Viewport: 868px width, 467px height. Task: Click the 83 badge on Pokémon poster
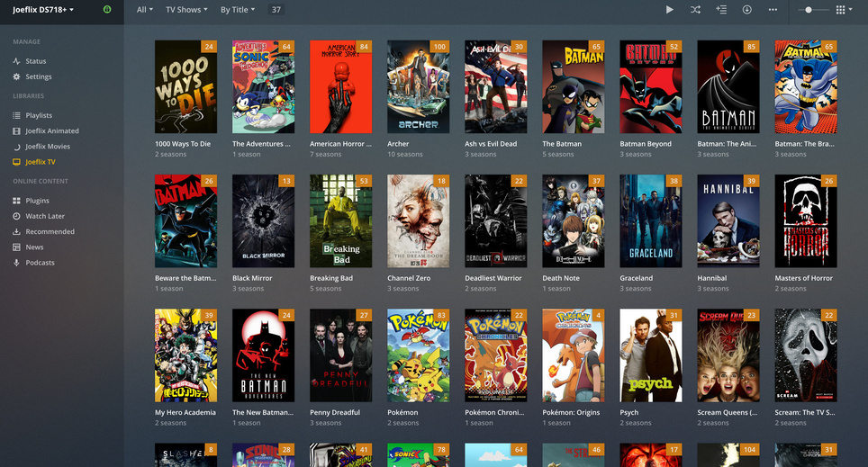pyautogui.click(x=441, y=316)
